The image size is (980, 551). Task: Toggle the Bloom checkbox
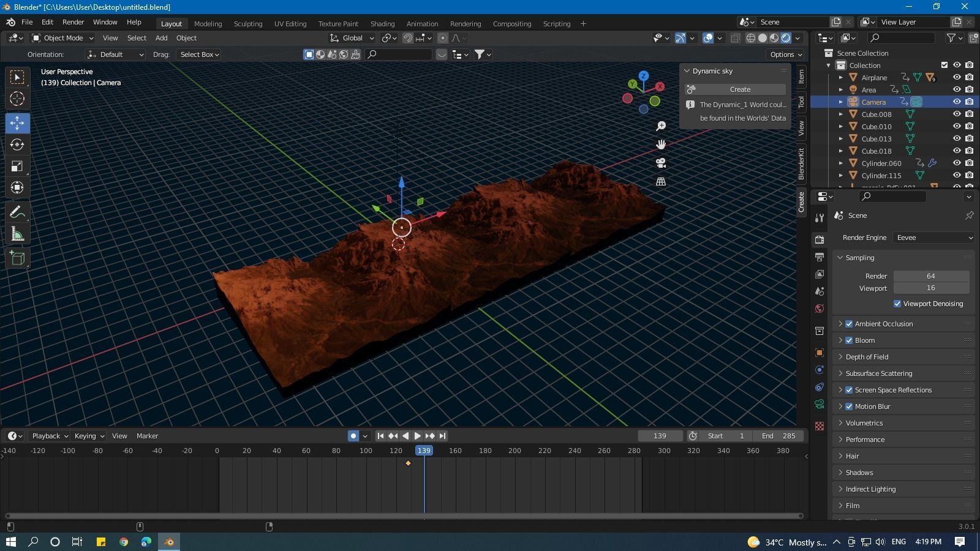[849, 340]
